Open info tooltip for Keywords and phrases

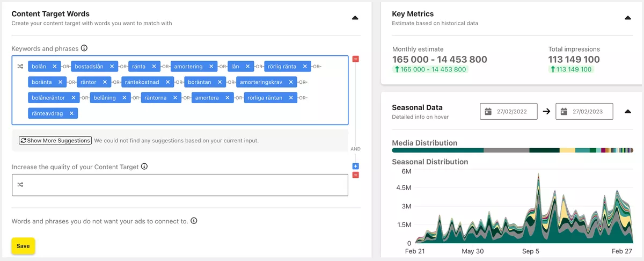click(x=84, y=48)
